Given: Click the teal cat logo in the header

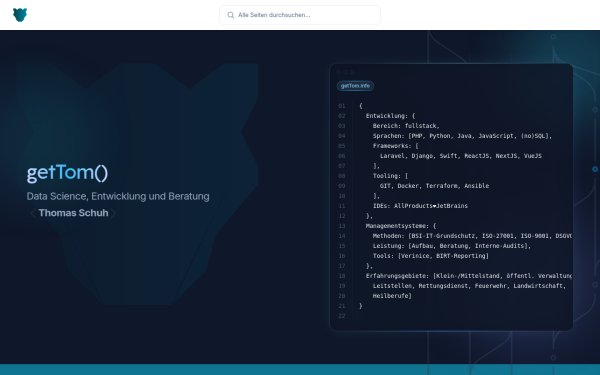Looking at the screenshot, I should coord(20,15).
